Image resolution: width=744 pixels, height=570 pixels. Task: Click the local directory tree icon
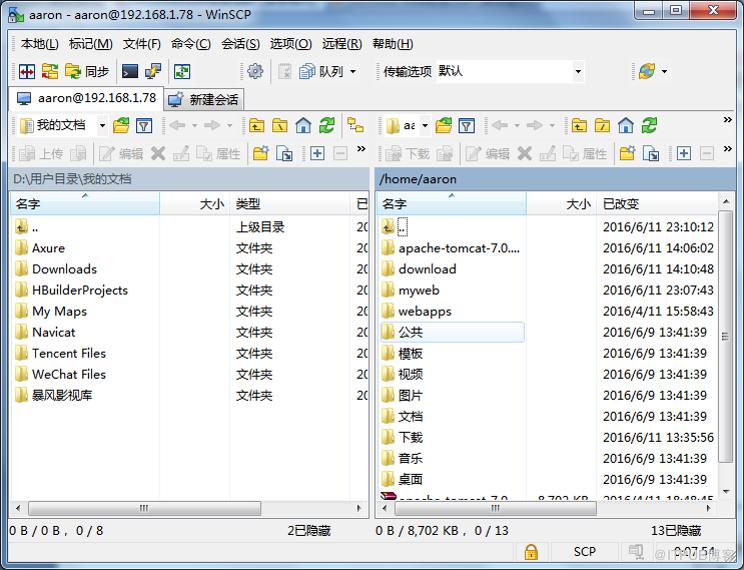tap(355, 126)
